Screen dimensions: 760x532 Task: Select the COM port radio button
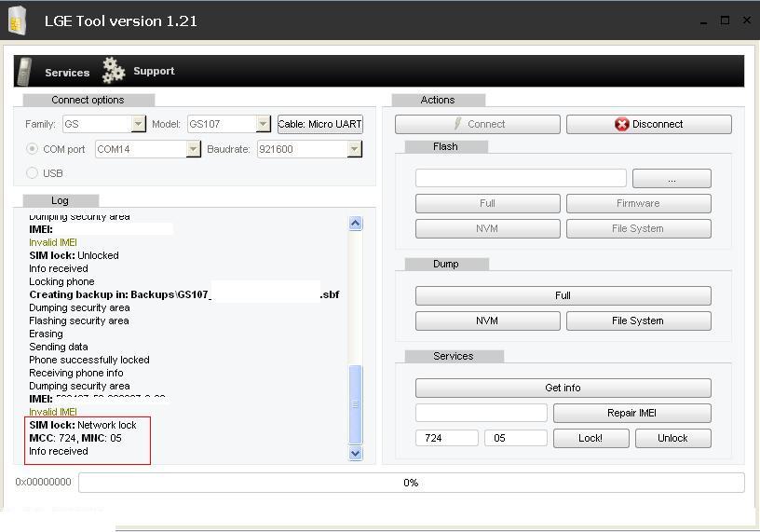[x=32, y=149]
